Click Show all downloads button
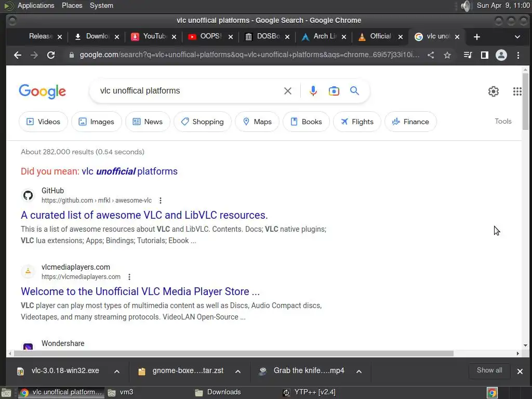This screenshot has height=399, width=532. pyautogui.click(x=489, y=370)
